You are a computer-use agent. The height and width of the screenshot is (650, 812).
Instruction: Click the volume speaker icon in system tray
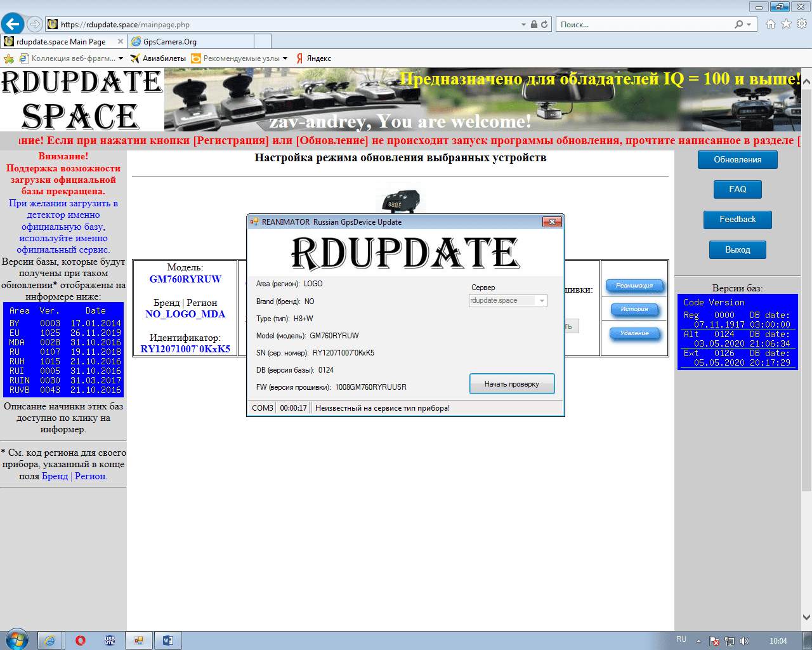[744, 641]
